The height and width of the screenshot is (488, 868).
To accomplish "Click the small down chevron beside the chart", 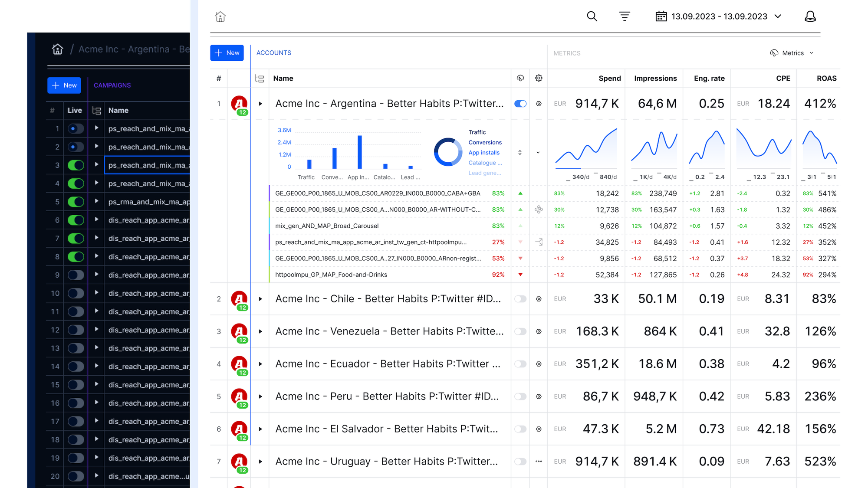I will (538, 153).
